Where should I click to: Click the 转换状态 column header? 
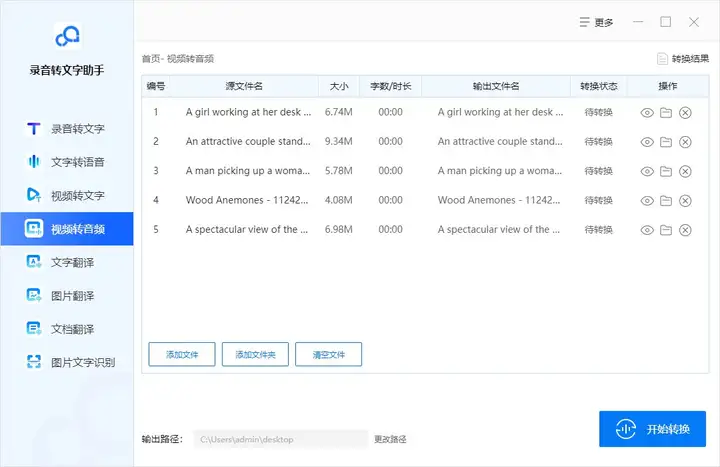pyautogui.click(x=598, y=86)
